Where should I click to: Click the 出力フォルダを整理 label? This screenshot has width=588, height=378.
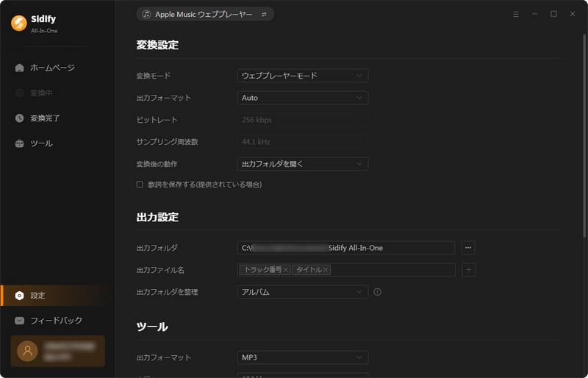tap(168, 292)
